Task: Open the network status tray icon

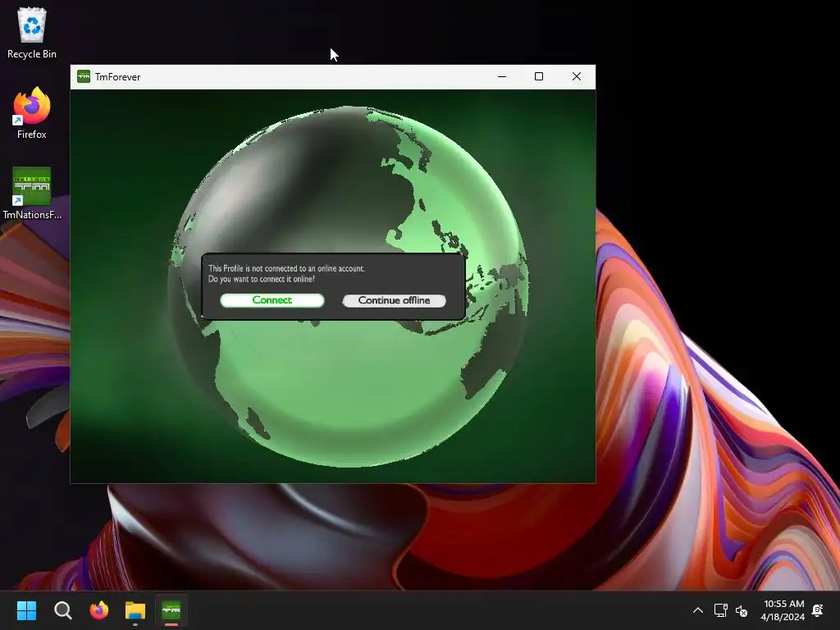Action: [x=720, y=610]
